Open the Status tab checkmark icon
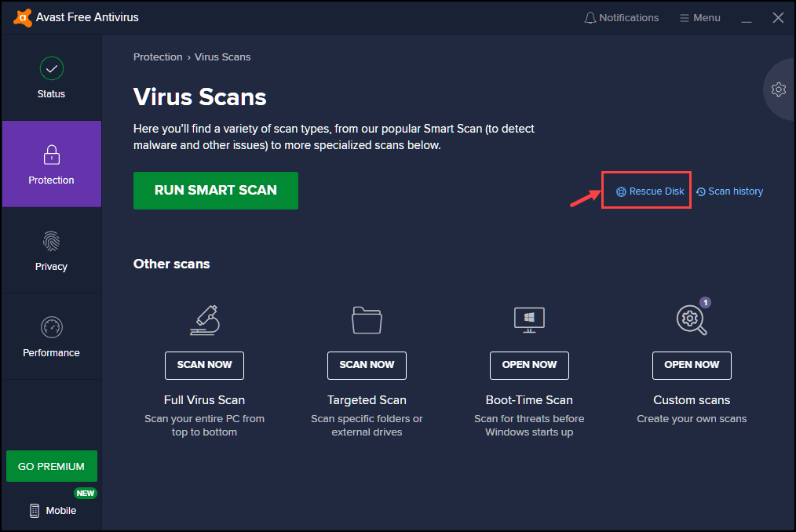Viewport: 796px width, 532px height. point(51,69)
